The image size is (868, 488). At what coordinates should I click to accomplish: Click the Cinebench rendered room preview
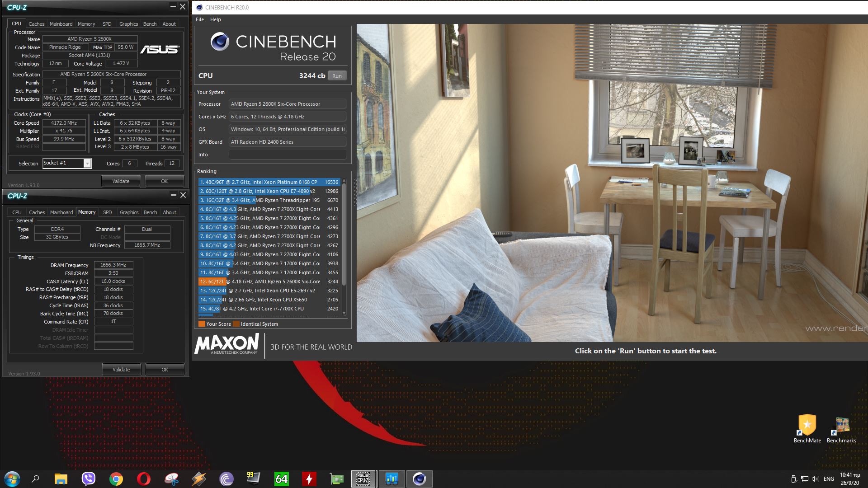pyautogui.click(x=612, y=183)
